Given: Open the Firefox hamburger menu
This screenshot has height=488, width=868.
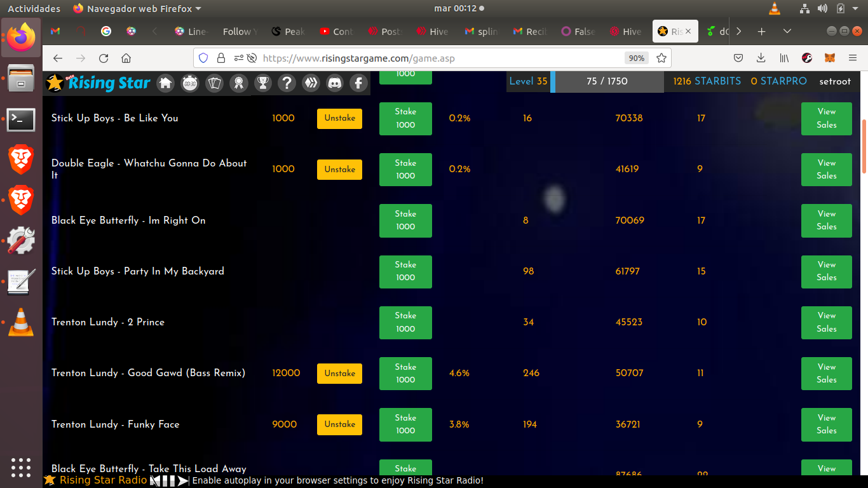Looking at the screenshot, I should coord(853,58).
